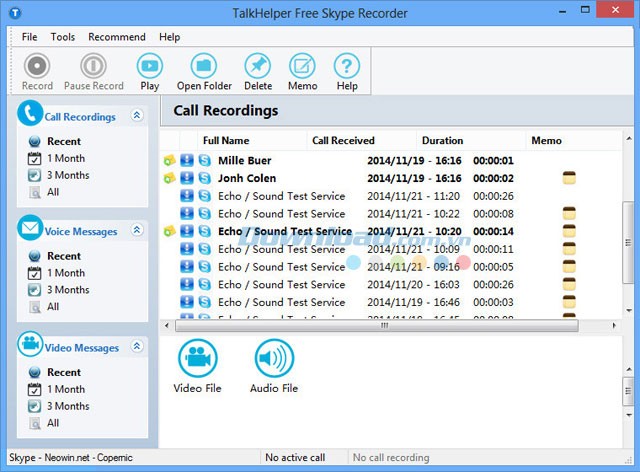Screen dimensions: 640x472
Task: Click the recordings list vertical scrollbar thumb
Action: 628,242
